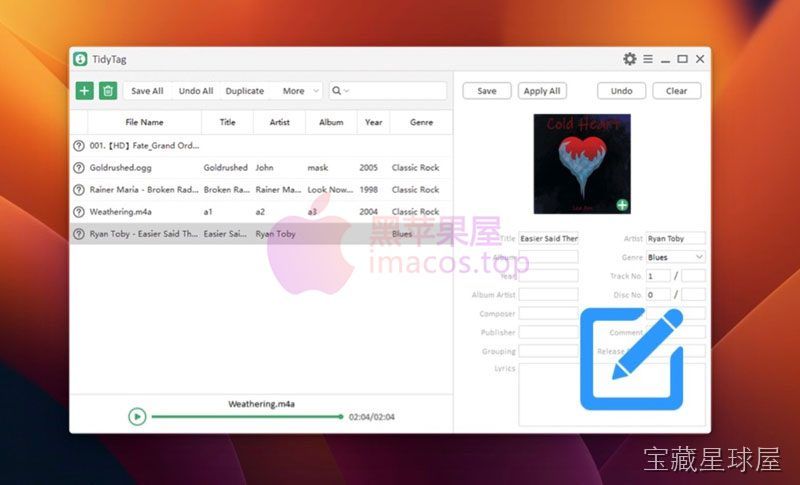Sort by the Artist column header
This screenshot has height=485, width=800.
[x=280, y=122]
